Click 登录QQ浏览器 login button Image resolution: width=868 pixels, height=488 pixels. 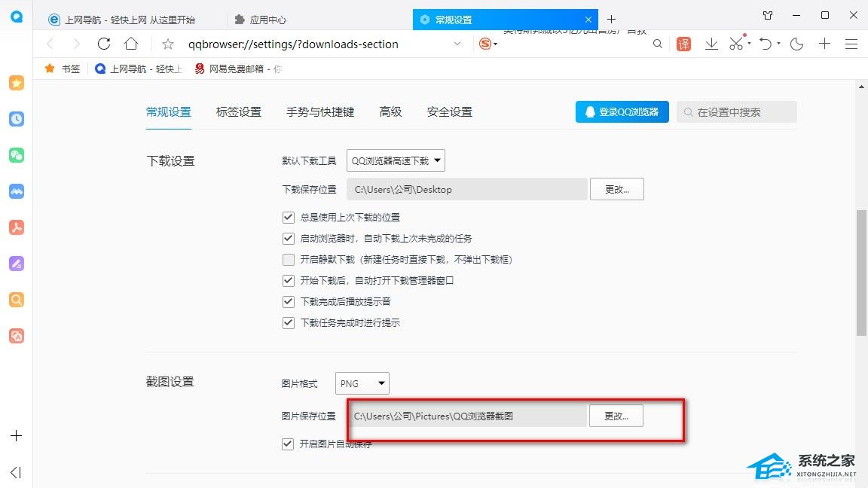[622, 111]
